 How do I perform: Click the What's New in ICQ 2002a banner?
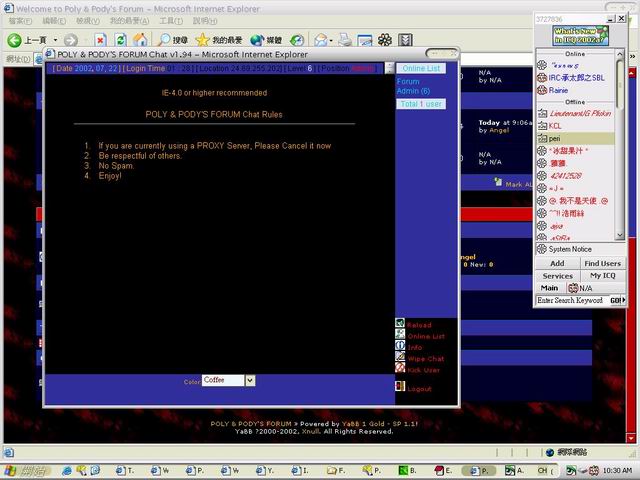[x=581, y=35]
